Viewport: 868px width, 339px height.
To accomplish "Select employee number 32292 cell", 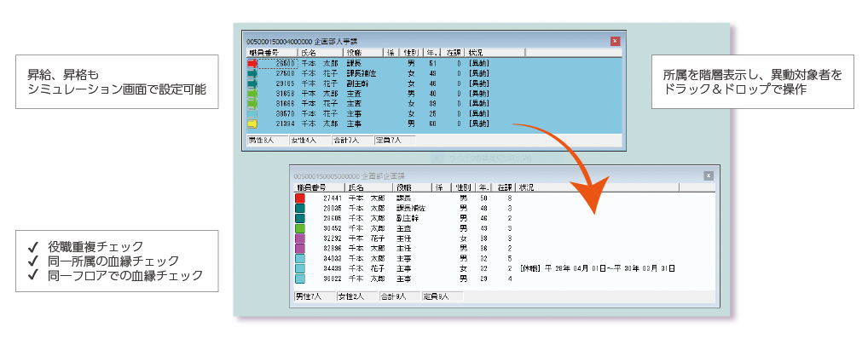I will click(x=333, y=238).
